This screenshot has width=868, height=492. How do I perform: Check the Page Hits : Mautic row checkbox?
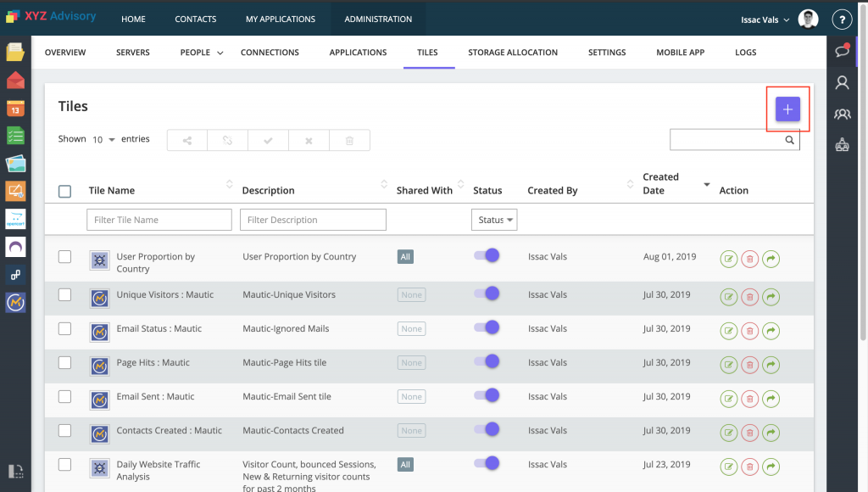[64, 362]
